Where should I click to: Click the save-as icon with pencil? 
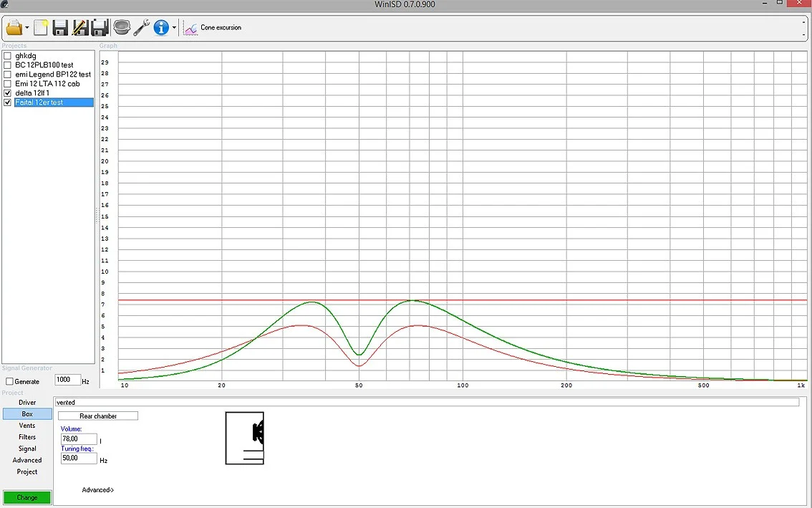point(79,28)
